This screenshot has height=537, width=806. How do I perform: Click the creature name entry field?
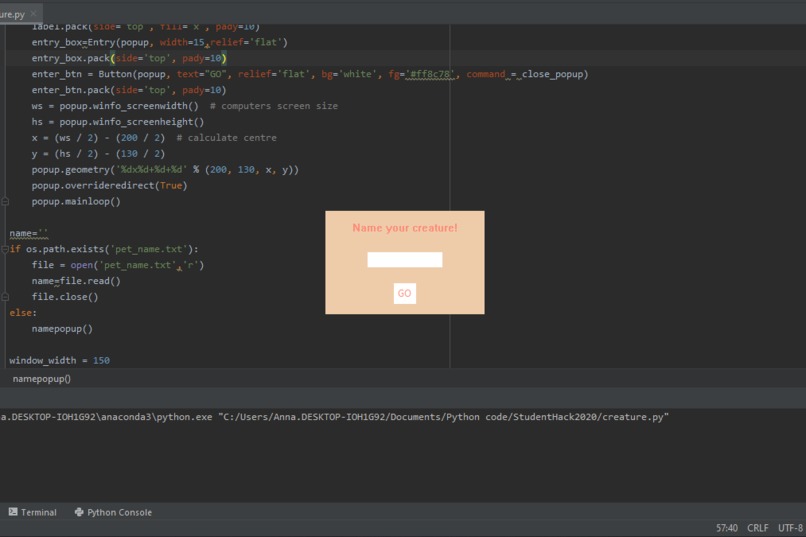(405, 260)
